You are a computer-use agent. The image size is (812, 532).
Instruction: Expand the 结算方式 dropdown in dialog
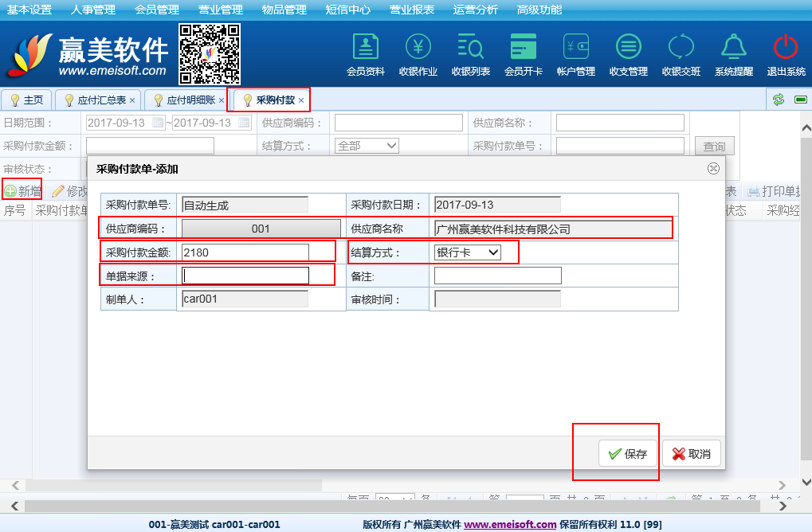[468, 252]
